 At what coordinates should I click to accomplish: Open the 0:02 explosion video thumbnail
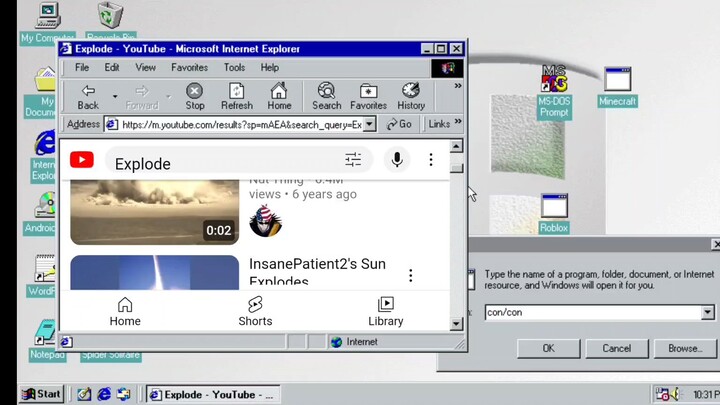pyautogui.click(x=155, y=212)
